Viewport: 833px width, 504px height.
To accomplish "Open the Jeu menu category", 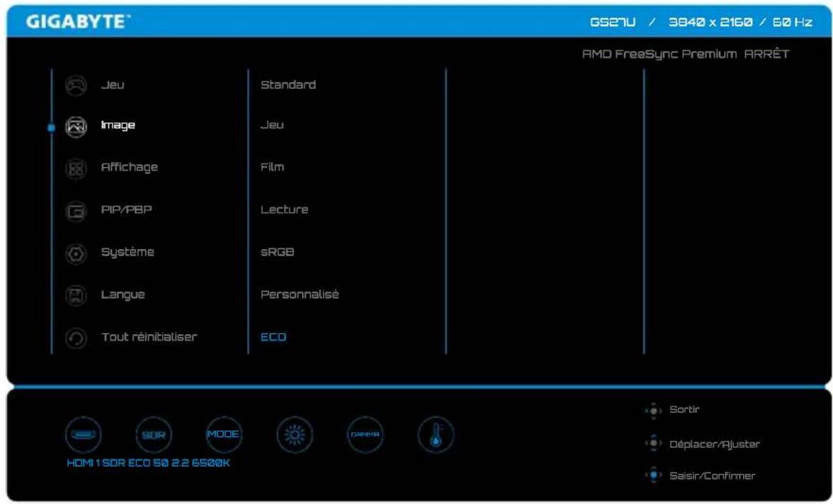I will (113, 85).
